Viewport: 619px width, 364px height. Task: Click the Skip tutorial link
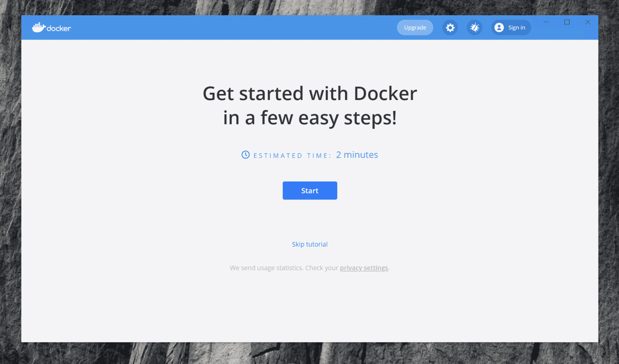310,244
